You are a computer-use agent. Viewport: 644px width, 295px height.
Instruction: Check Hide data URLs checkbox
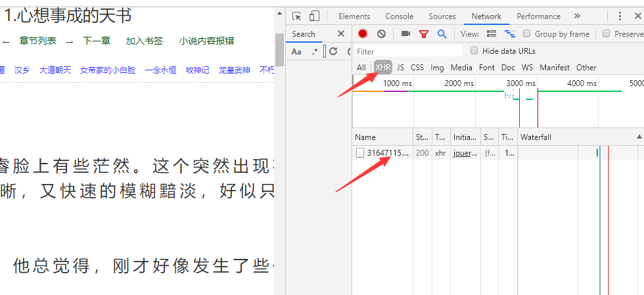(x=474, y=51)
